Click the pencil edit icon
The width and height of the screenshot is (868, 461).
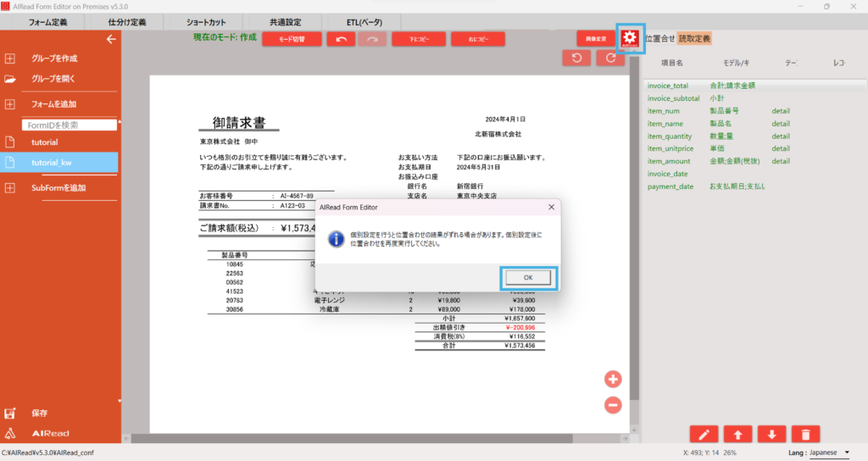tap(704, 434)
